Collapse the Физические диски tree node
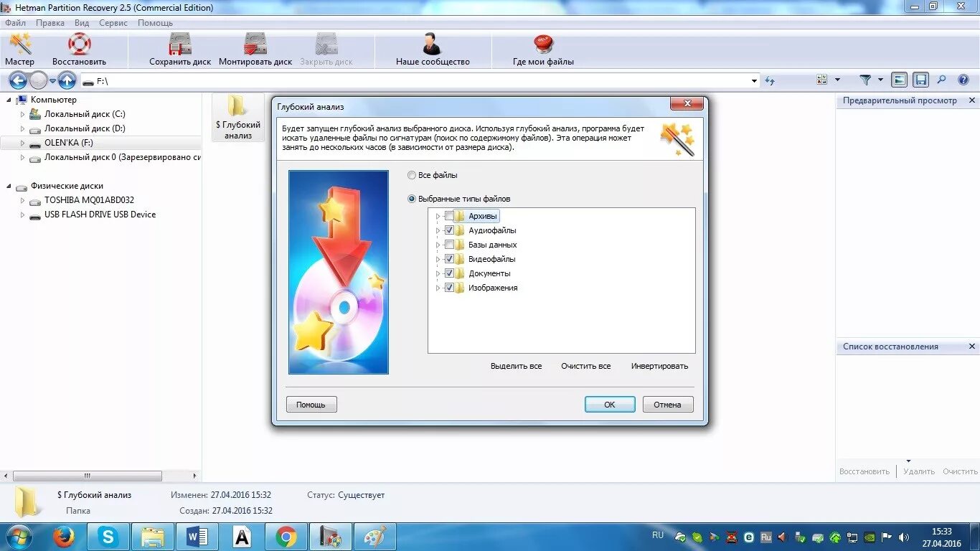Screen dimensions: 980x551 click(9, 186)
